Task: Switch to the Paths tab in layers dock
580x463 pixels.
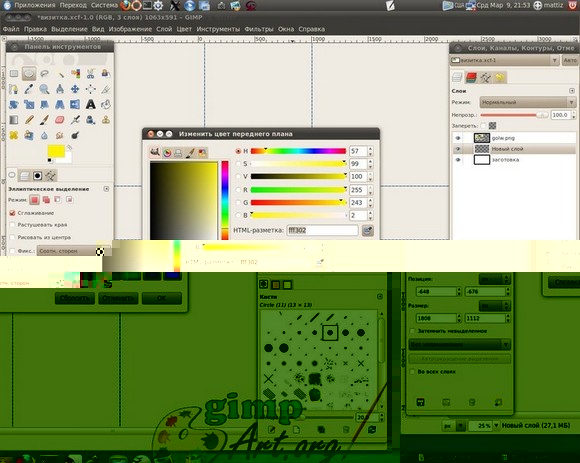Action: tap(485, 77)
